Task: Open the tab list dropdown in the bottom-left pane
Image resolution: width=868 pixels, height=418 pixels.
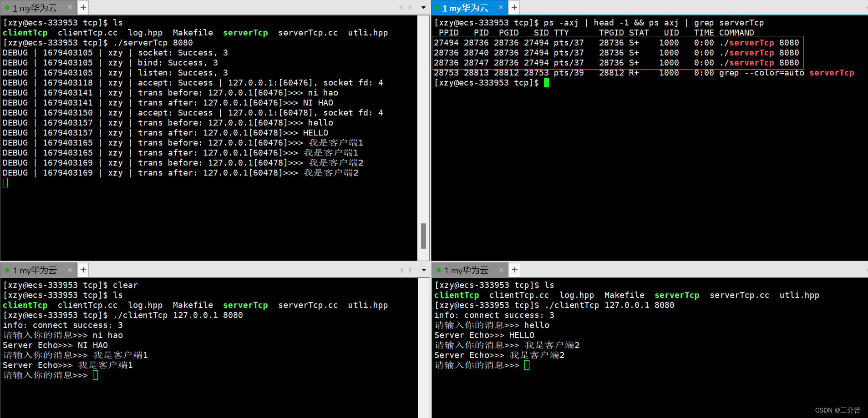Action: pos(424,270)
